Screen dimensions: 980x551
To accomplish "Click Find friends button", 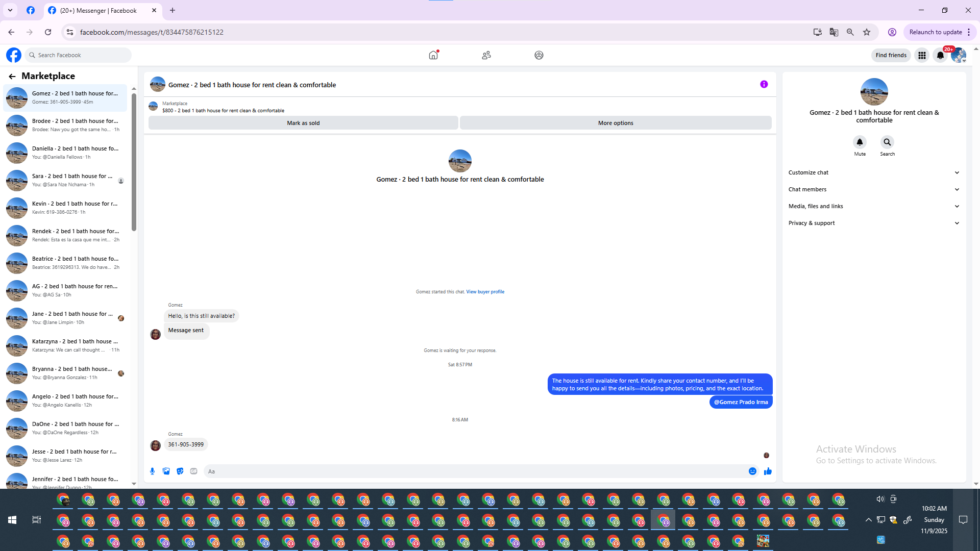I will click(x=891, y=55).
